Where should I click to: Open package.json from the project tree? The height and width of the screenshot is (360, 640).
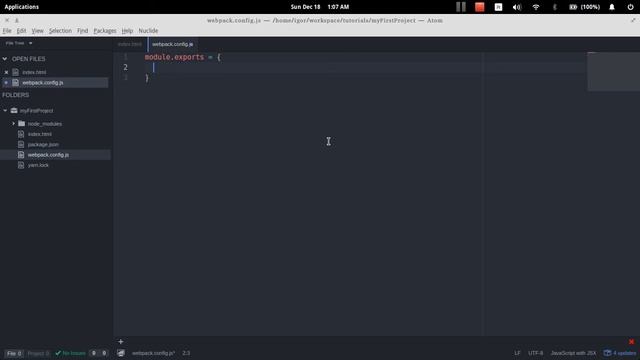[x=43, y=144]
